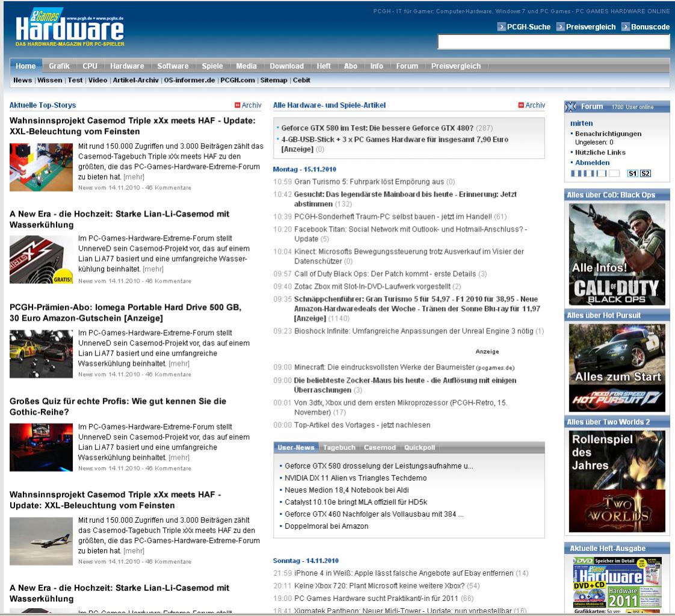
Task: Open the Artikel-Archiv sub-navigation link
Action: coord(135,80)
